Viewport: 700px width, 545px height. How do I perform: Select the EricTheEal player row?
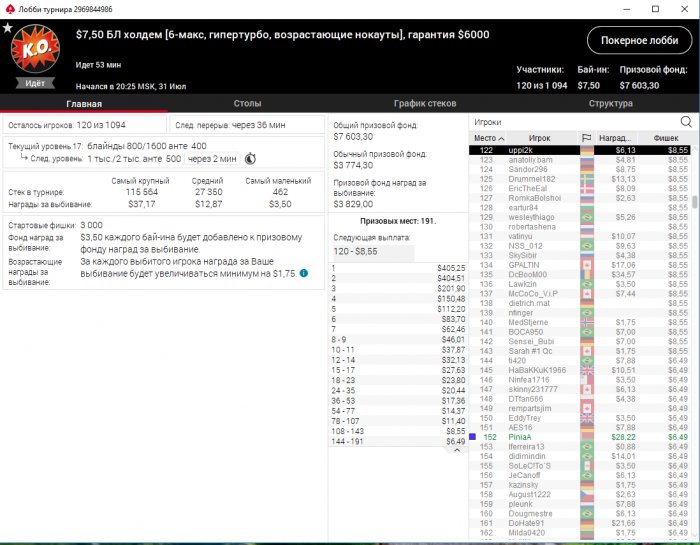click(579, 188)
